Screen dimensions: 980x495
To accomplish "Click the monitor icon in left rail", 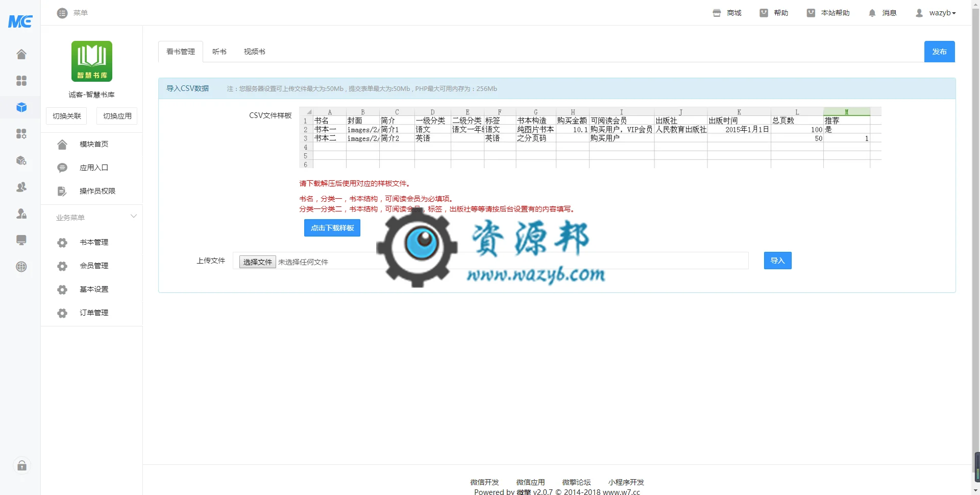I will [x=21, y=240].
